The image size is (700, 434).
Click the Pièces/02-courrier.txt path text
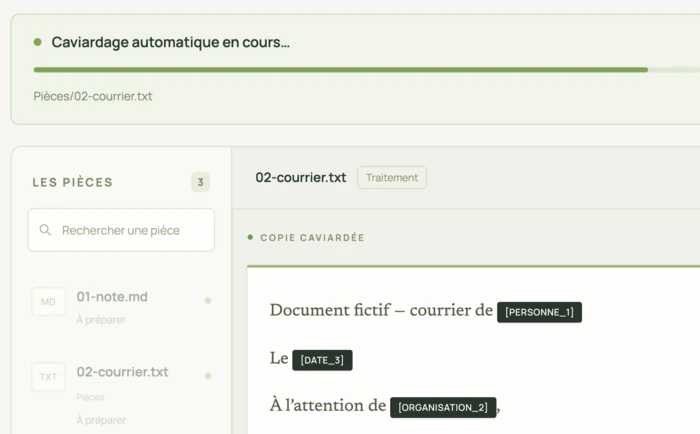(x=93, y=96)
